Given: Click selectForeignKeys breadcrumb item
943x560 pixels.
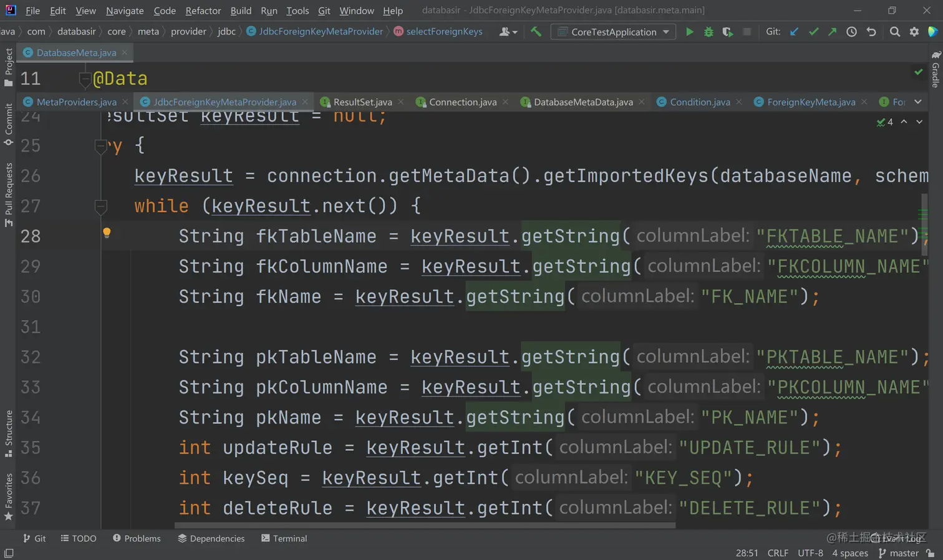Looking at the screenshot, I should point(438,31).
